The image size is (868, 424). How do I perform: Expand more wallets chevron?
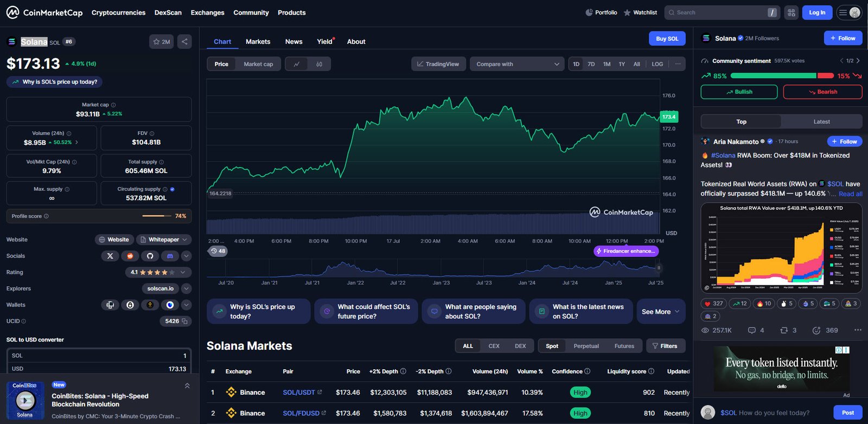186,305
